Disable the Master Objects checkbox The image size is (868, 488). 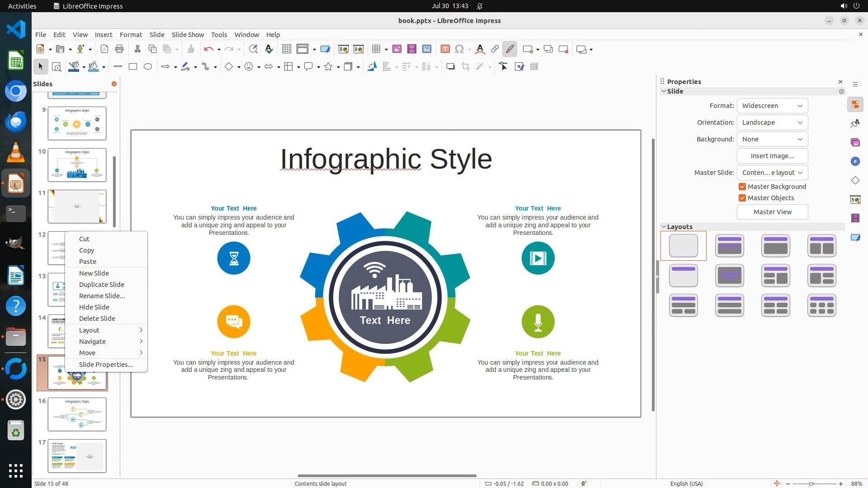[x=742, y=198]
